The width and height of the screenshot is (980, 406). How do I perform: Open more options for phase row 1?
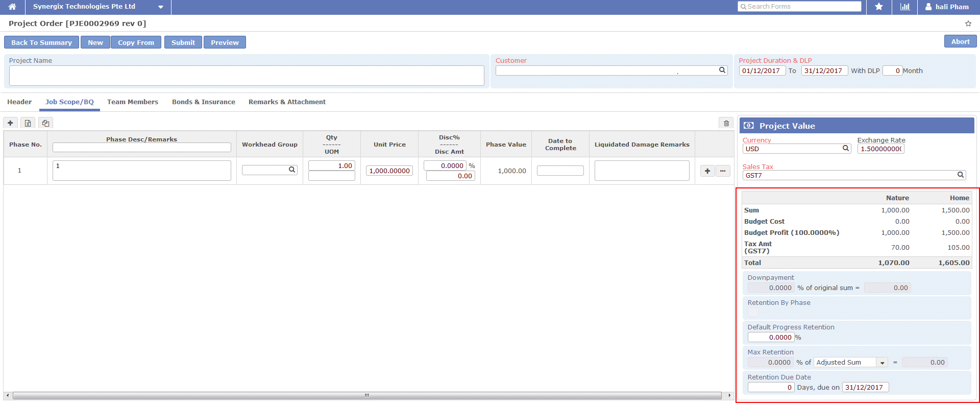723,171
